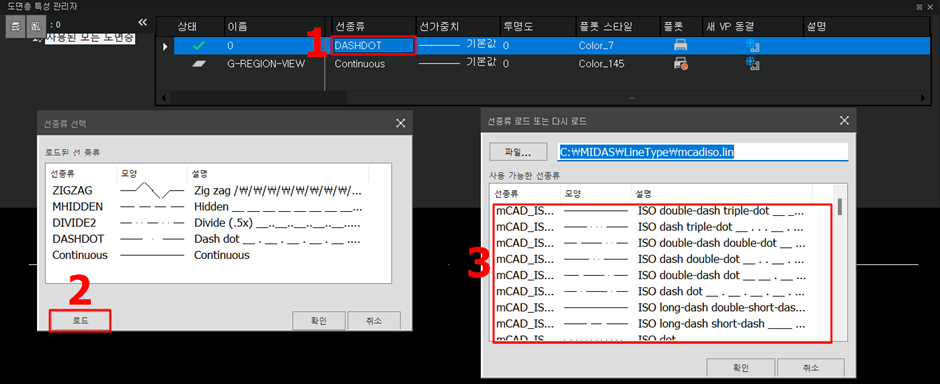
Task: Click transparency value 0 of G-REGION-VIEW
Action: [x=507, y=64]
